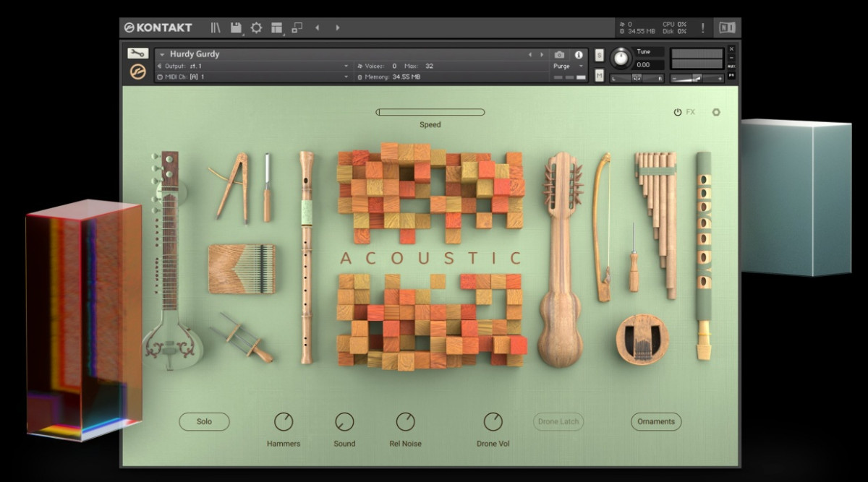Adjust the Speed slider bar

coord(430,112)
